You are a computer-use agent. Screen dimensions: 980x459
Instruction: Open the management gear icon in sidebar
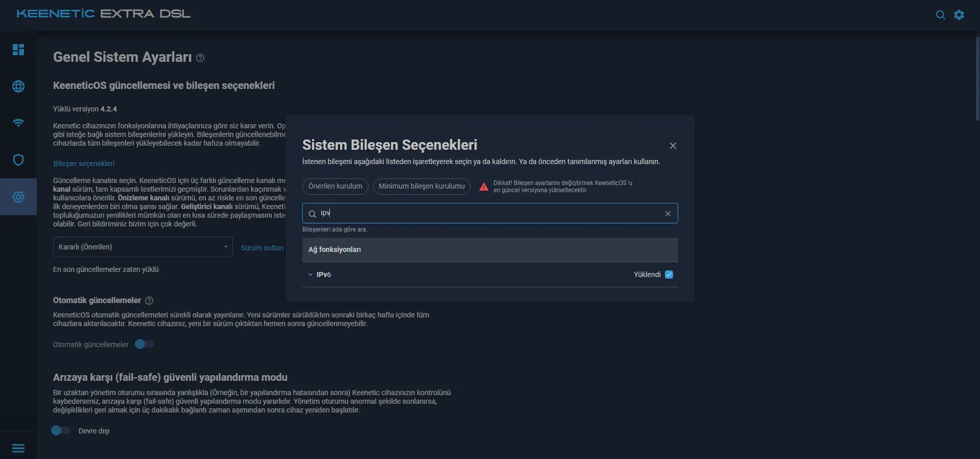tap(18, 197)
